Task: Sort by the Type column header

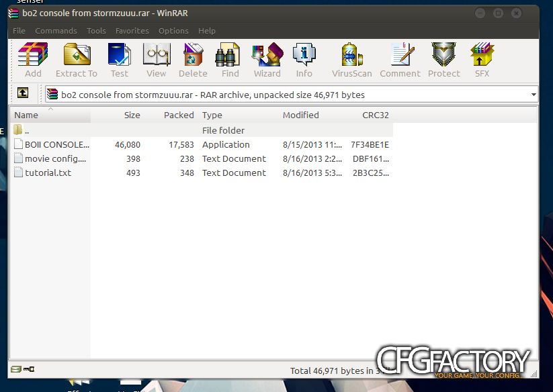Action: coord(212,115)
